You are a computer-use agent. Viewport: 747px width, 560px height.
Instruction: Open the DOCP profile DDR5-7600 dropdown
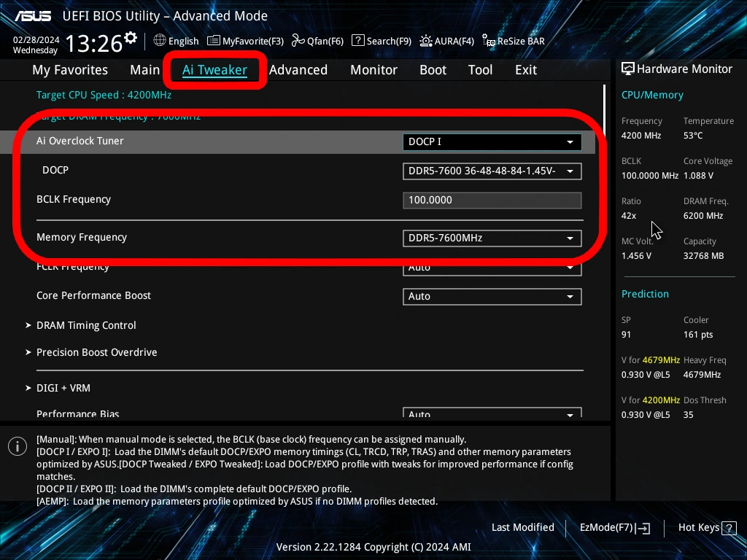492,171
